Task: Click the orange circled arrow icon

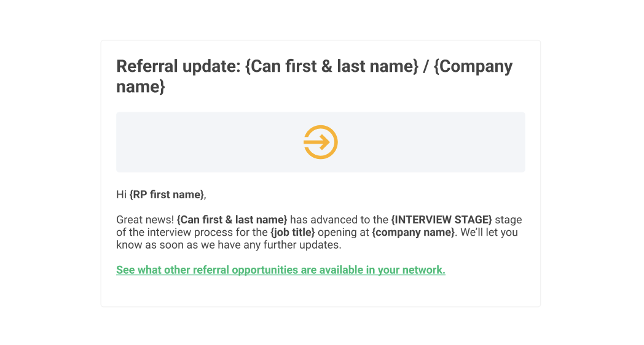Action: pos(321,142)
